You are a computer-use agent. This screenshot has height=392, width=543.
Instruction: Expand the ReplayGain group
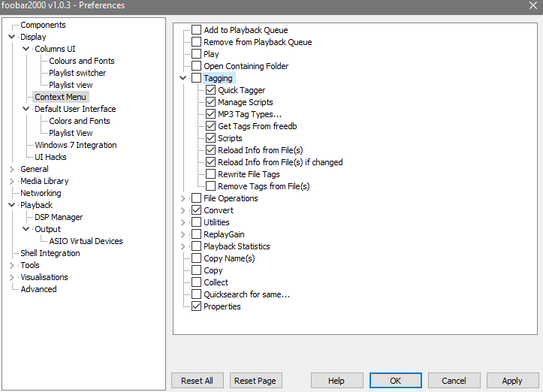tap(183, 234)
